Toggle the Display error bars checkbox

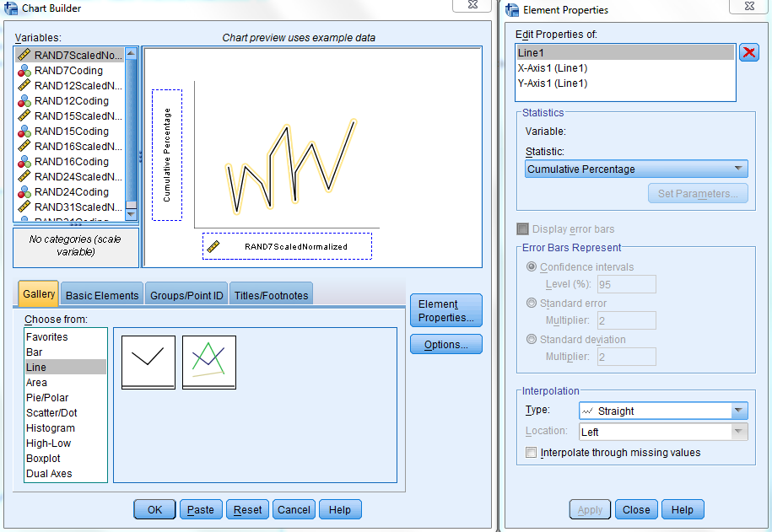pyautogui.click(x=523, y=229)
